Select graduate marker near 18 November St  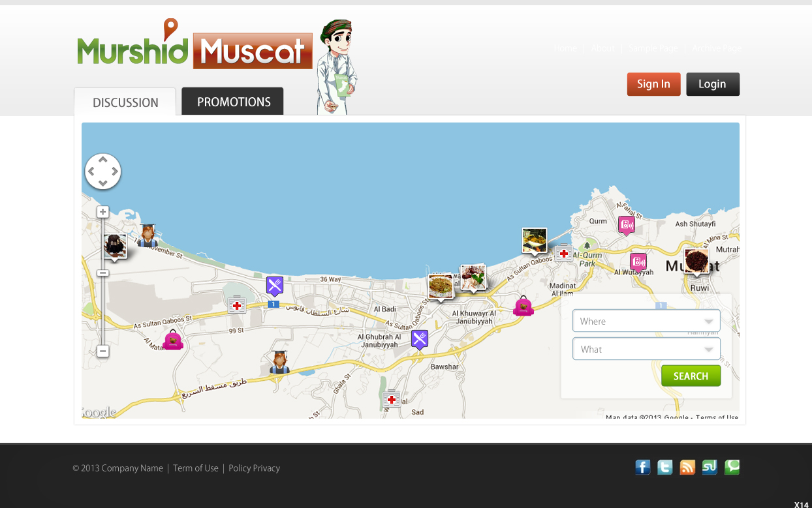[148, 235]
